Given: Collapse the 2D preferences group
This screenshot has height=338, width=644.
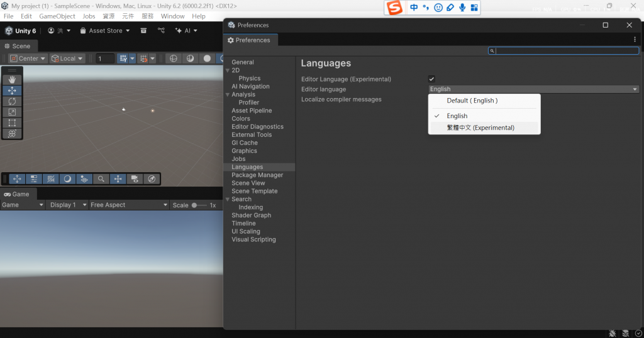Looking at the screenshot, I should (x=228, y=70).
